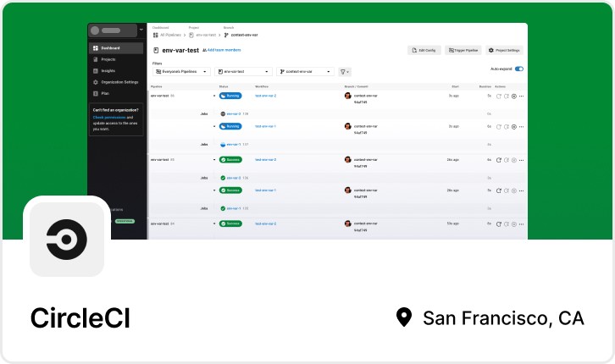
Task: Toggle the Auto-expand switch
Action: 519,69
